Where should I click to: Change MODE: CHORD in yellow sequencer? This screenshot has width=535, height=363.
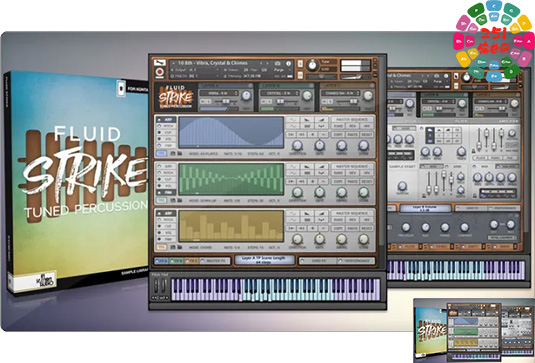200,247
